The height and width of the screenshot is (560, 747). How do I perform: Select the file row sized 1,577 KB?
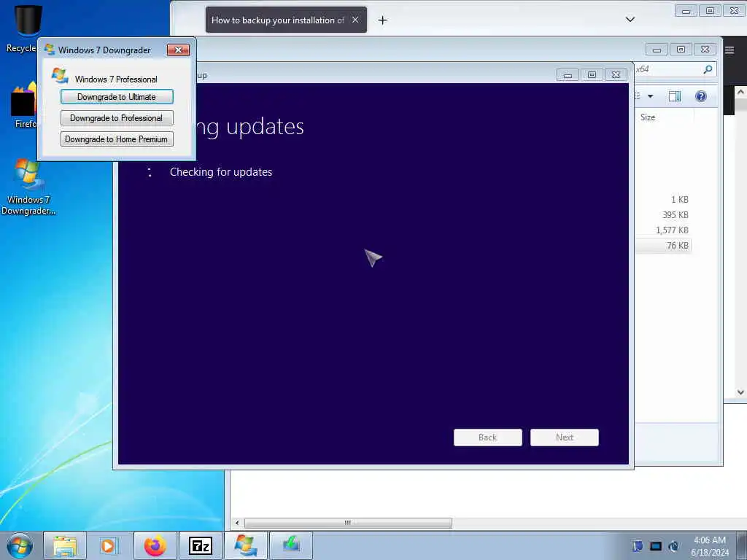(x=663, y=230)
